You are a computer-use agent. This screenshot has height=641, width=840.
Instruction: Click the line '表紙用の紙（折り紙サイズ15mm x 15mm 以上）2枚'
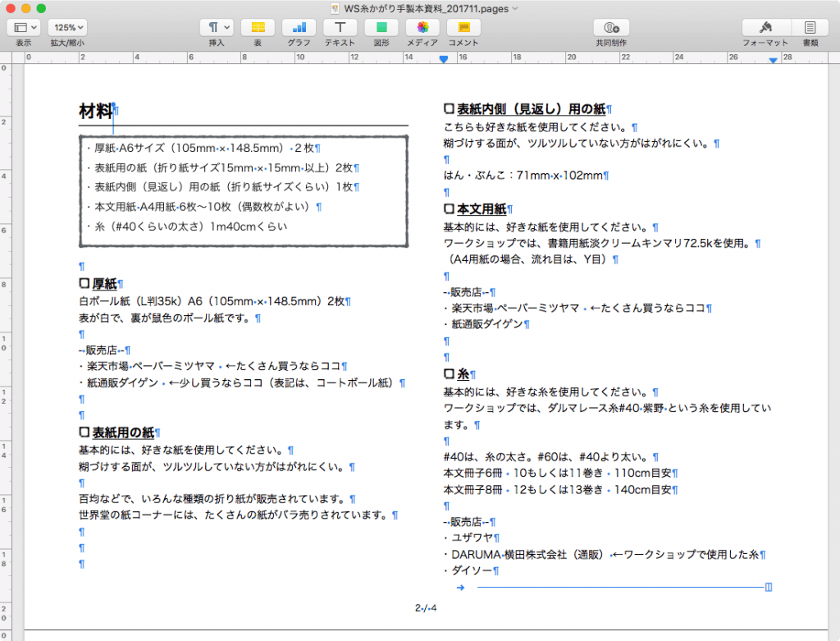click(x=223, y=168)
